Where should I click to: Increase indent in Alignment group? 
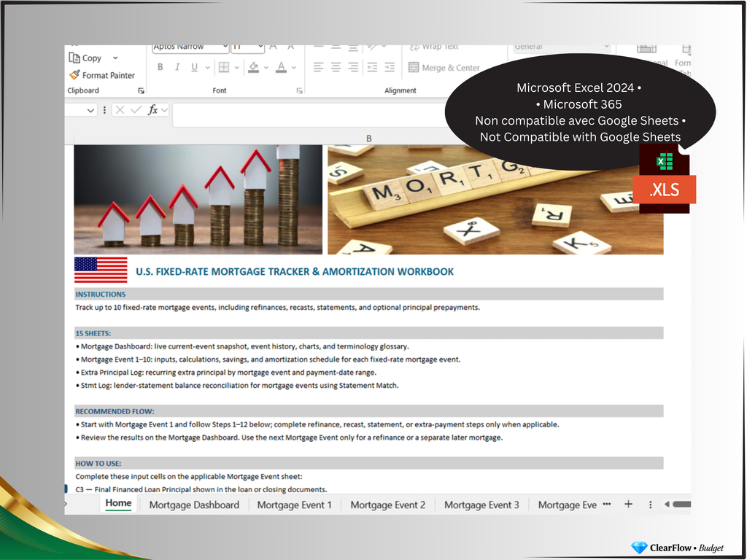[x=390, y=67]
